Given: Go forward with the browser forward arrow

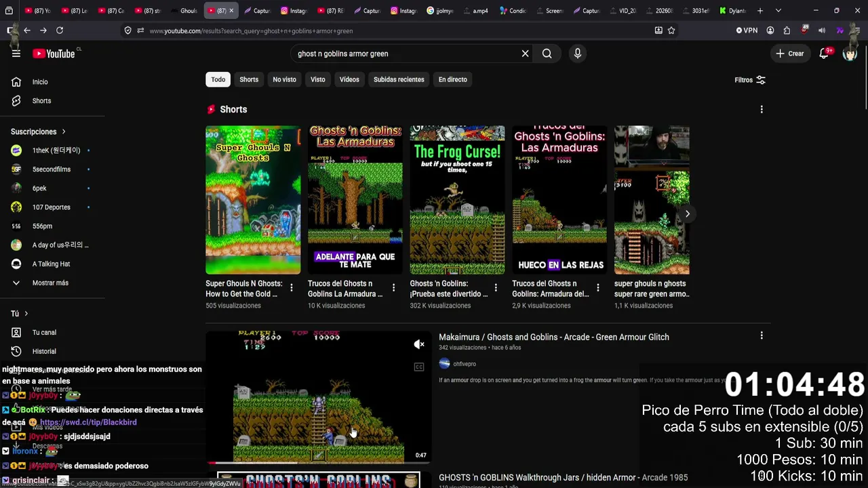Looking at the screenshot, I should pos(43,30).
